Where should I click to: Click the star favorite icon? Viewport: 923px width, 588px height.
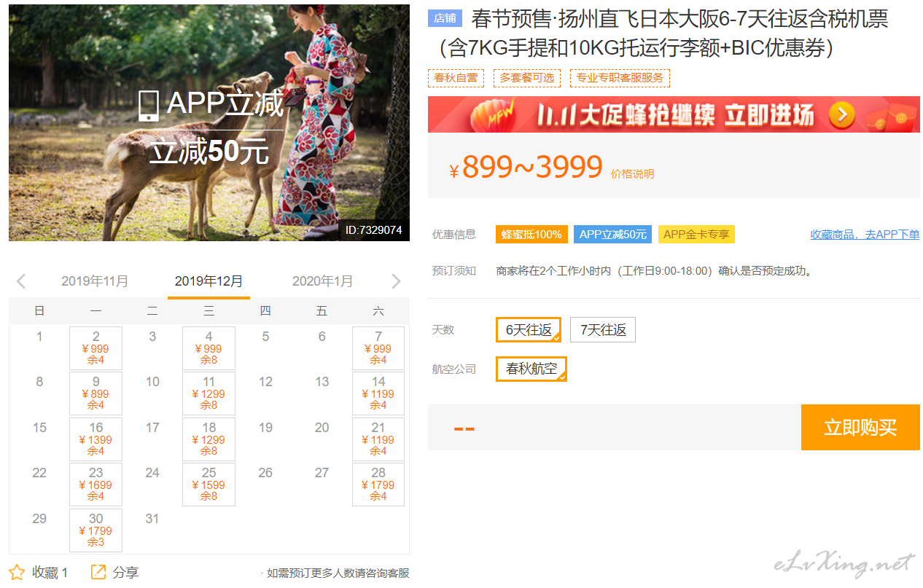click(17, 572)
